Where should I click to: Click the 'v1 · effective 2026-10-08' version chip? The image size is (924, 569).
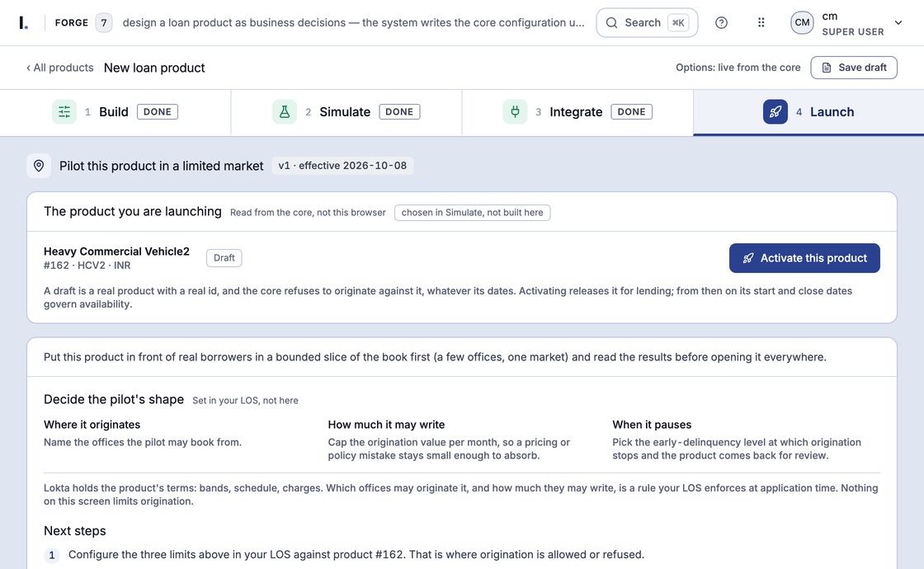click(342, 166)
